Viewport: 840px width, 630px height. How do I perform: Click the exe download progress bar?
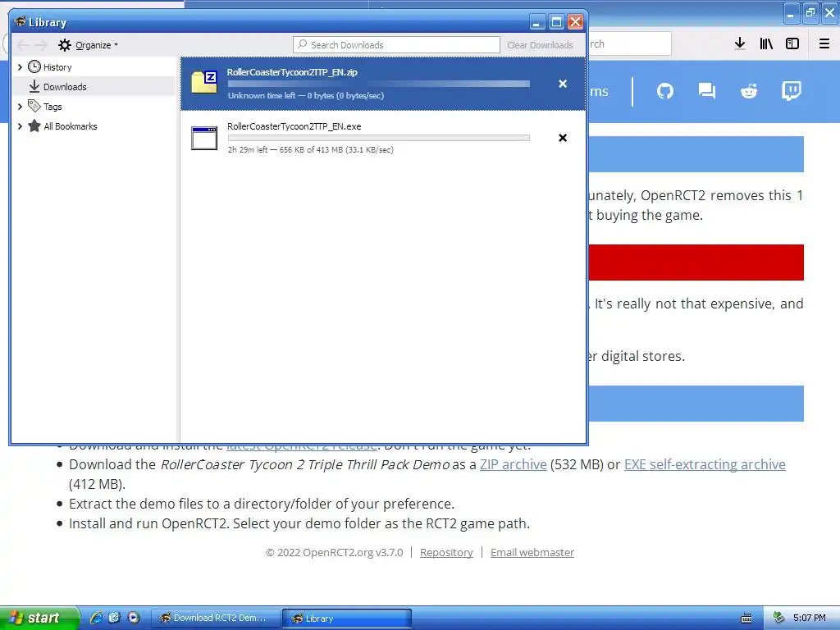coord(379,138)
